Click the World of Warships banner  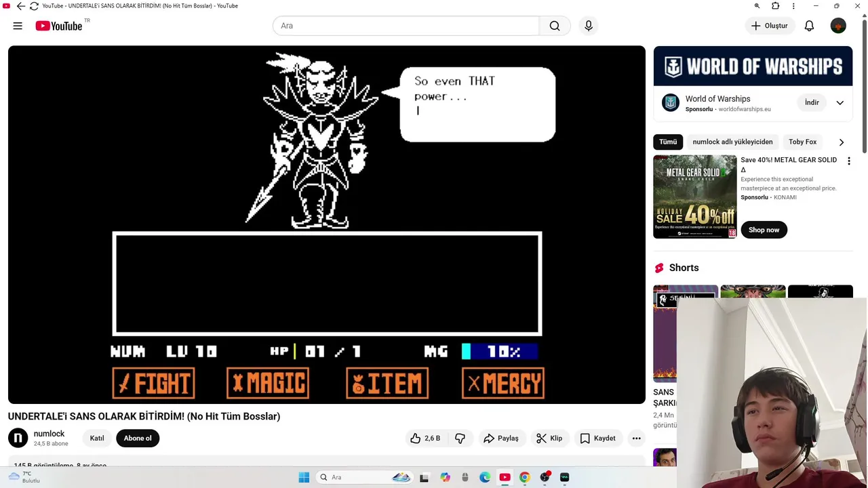pyautogui.click(x=753, y=66)
